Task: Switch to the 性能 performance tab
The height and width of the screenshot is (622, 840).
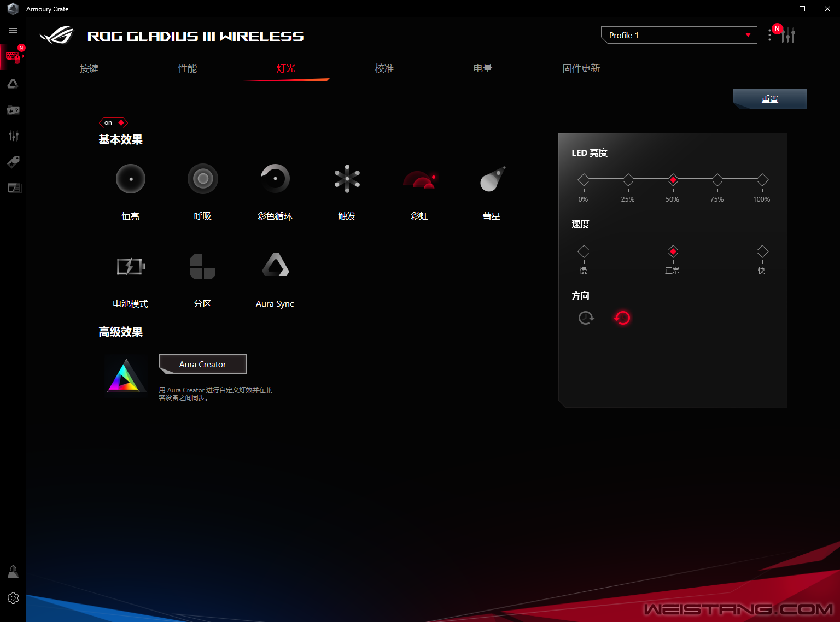Action: point(188,68)
